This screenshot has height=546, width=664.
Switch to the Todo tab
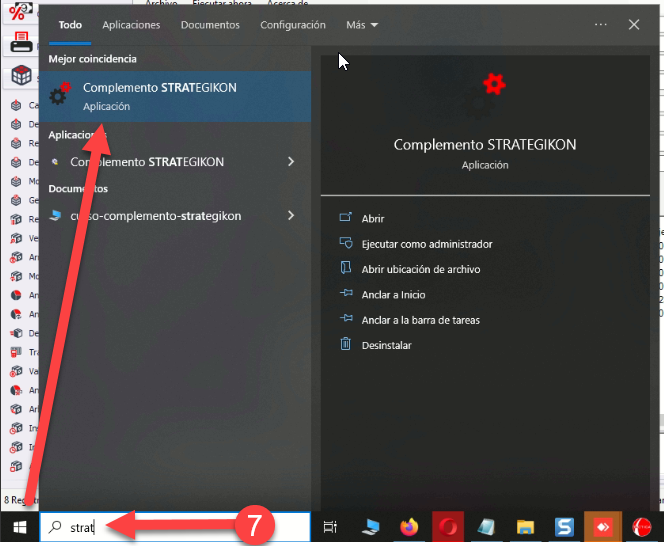[x=70, y=25]
